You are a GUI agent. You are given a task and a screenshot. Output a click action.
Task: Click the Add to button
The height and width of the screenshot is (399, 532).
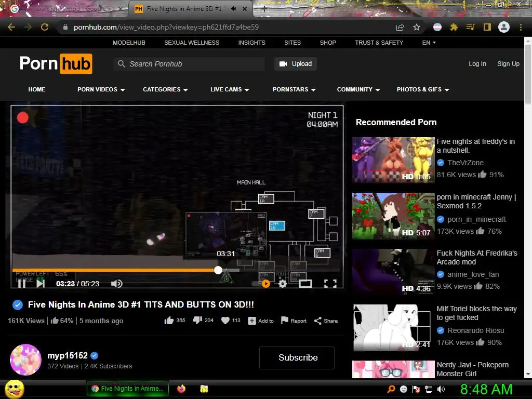[x=261, y=321]
